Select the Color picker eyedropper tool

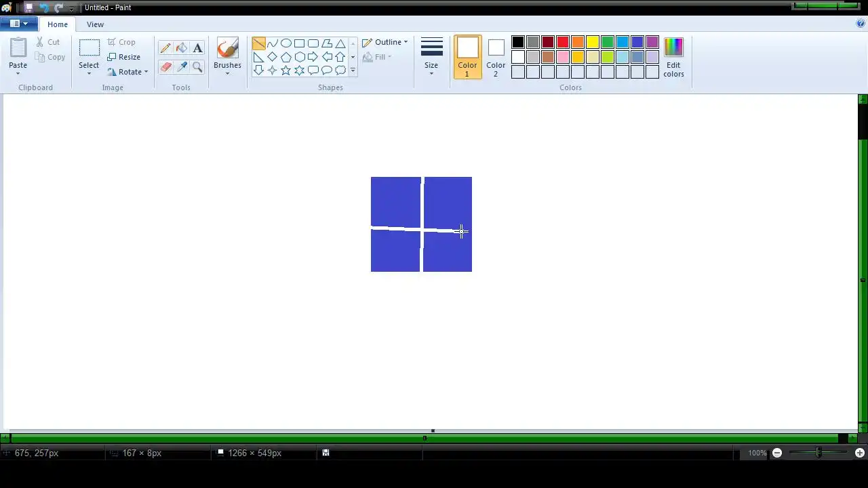click(182, 66)
